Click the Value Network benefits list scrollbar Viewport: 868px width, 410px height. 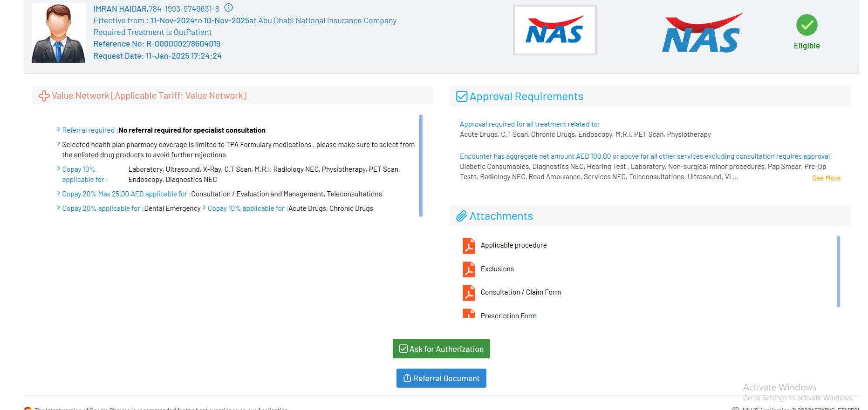[421, 166]
